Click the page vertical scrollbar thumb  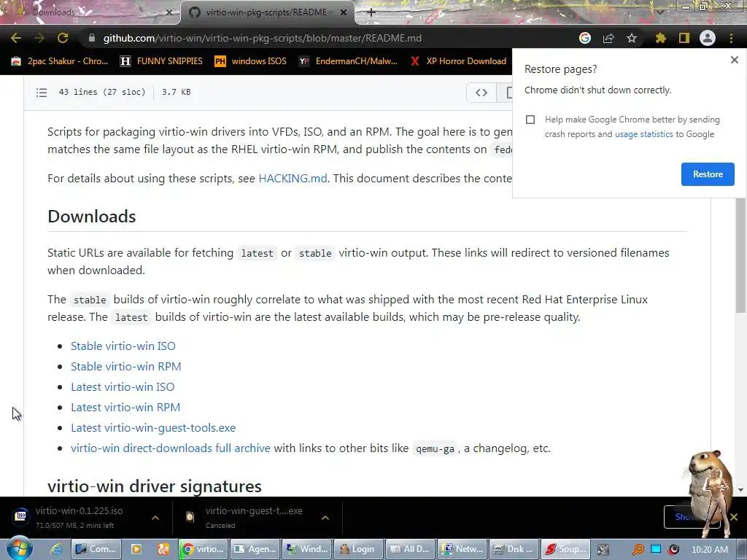[740, 255]
